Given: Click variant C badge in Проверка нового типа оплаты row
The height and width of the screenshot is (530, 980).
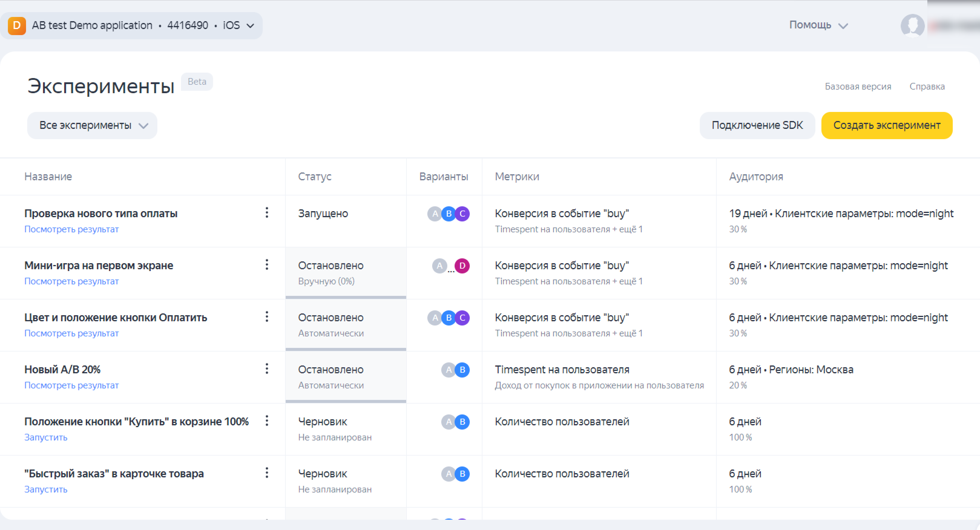Looking at the screenshot, I should tap(462, 214).
